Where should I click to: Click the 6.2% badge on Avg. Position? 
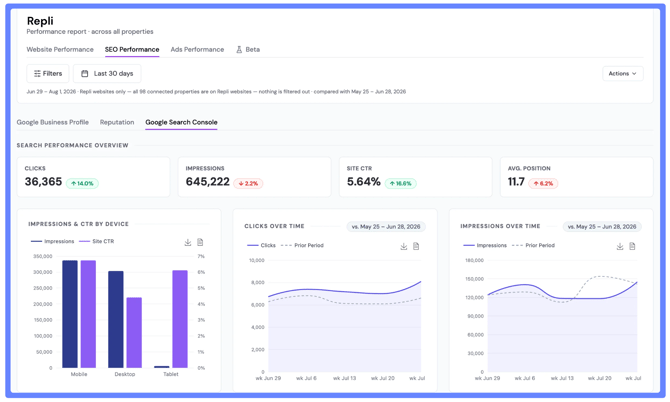(543, 183)
